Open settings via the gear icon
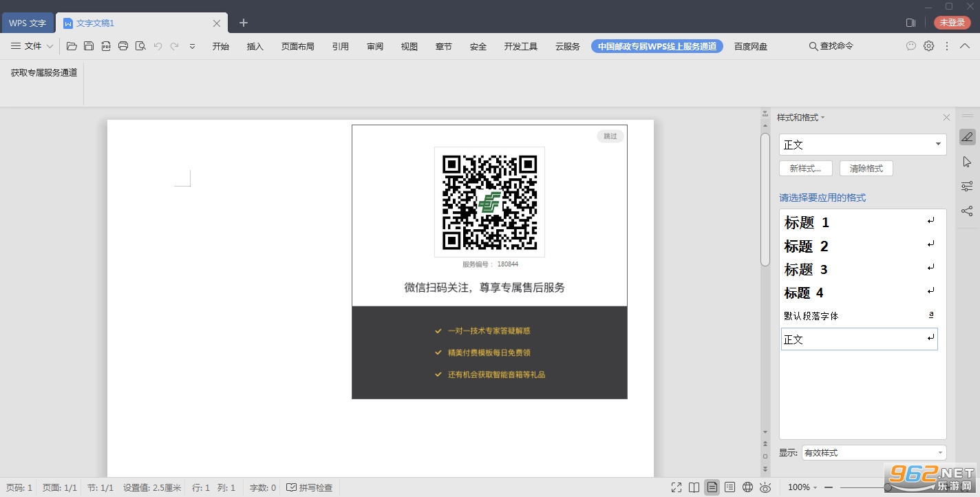 click(929, 46)
